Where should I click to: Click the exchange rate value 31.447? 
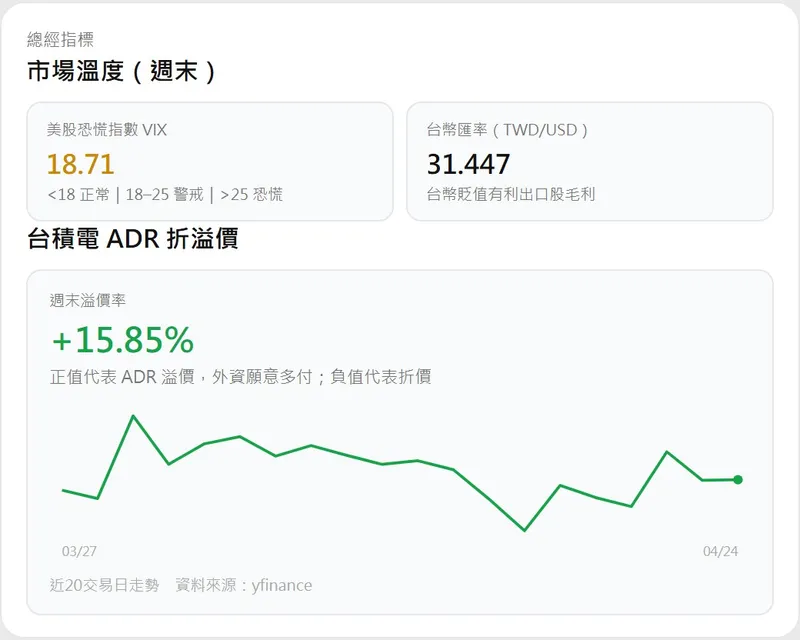pyautogui.click(x=468, y=164)
